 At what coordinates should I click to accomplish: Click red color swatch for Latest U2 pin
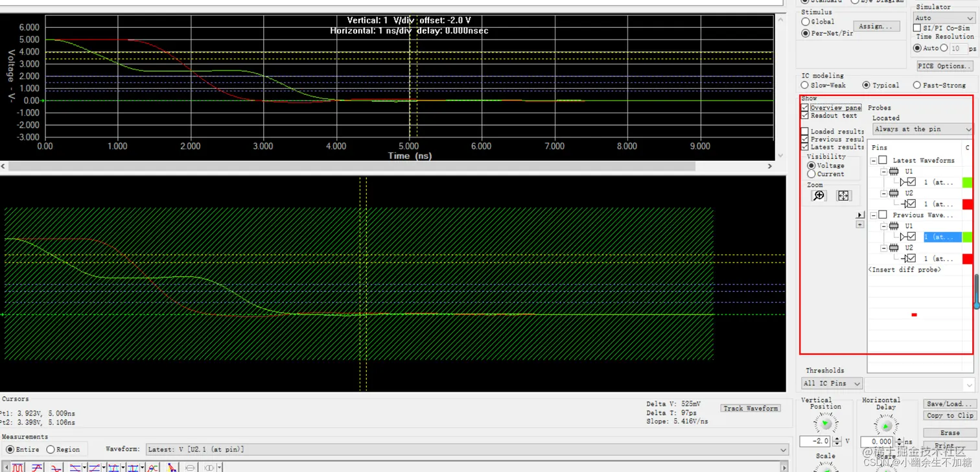(968, 204)
